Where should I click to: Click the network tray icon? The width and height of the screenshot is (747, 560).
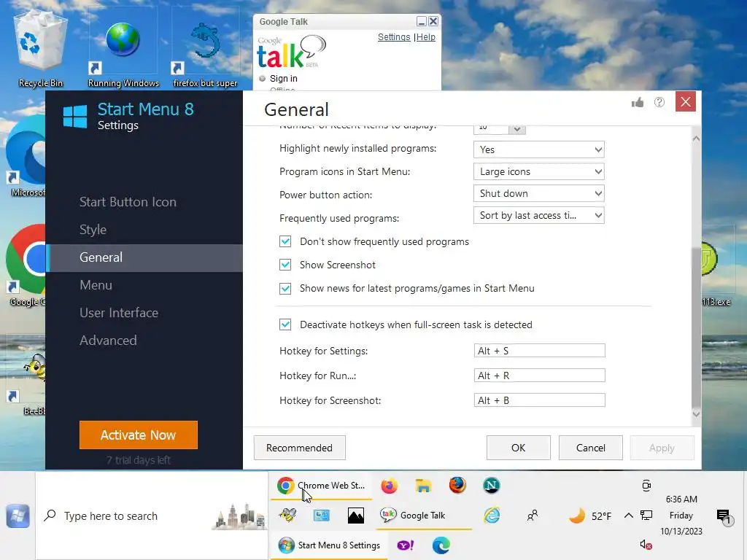point(646,516)
